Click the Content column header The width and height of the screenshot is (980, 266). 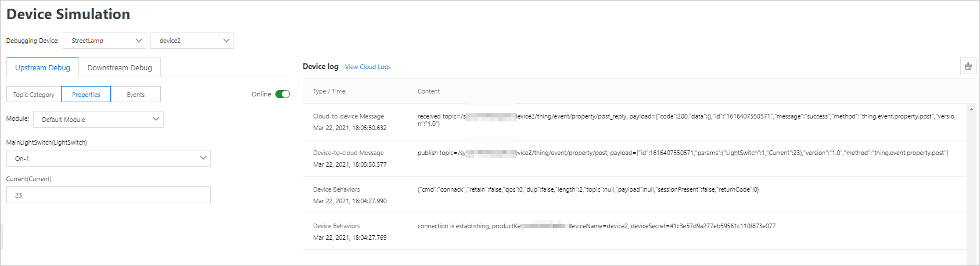pos(429,91)
